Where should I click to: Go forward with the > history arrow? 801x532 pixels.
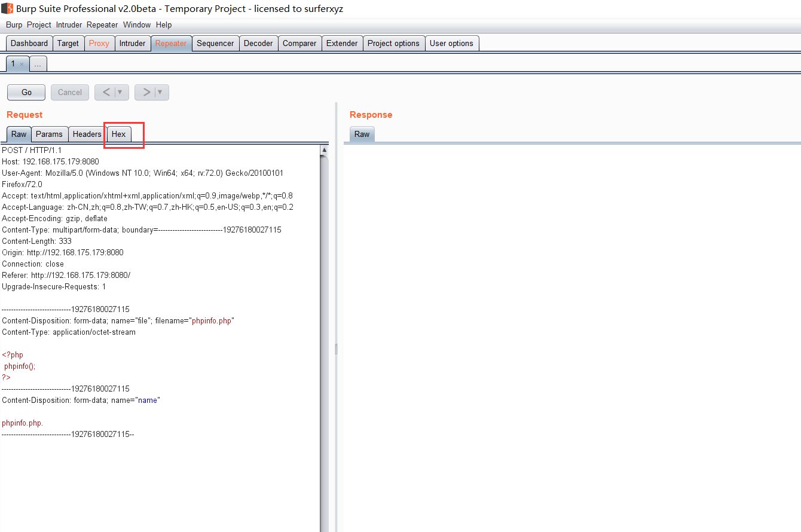146,92
